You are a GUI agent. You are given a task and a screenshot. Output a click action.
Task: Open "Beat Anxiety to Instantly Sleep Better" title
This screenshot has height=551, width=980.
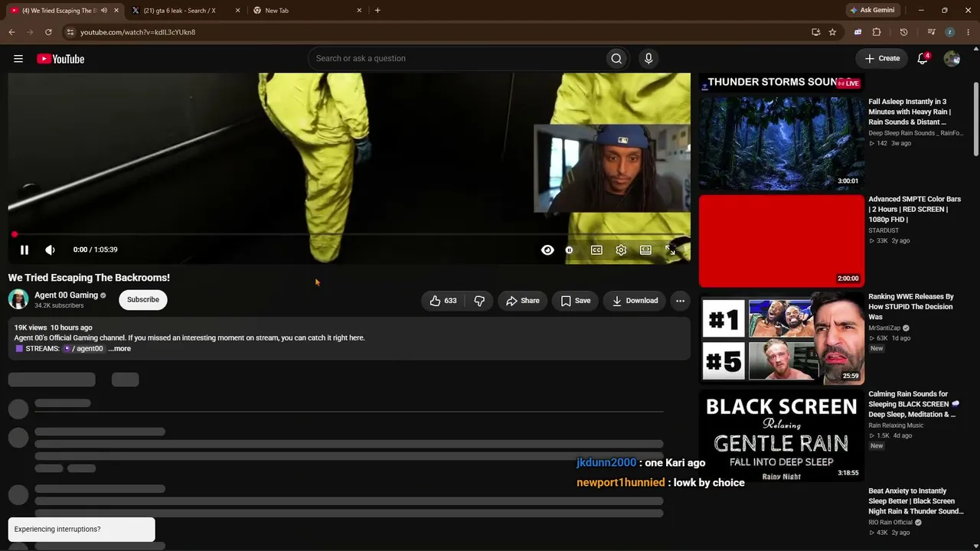916,501
